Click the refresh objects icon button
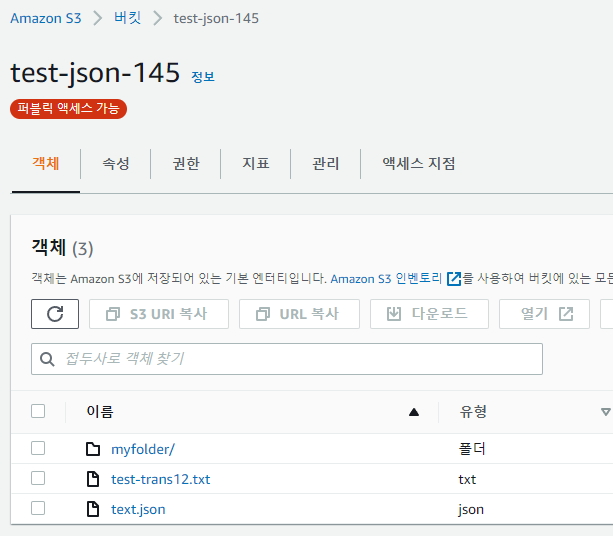 [x=55, y=314]
